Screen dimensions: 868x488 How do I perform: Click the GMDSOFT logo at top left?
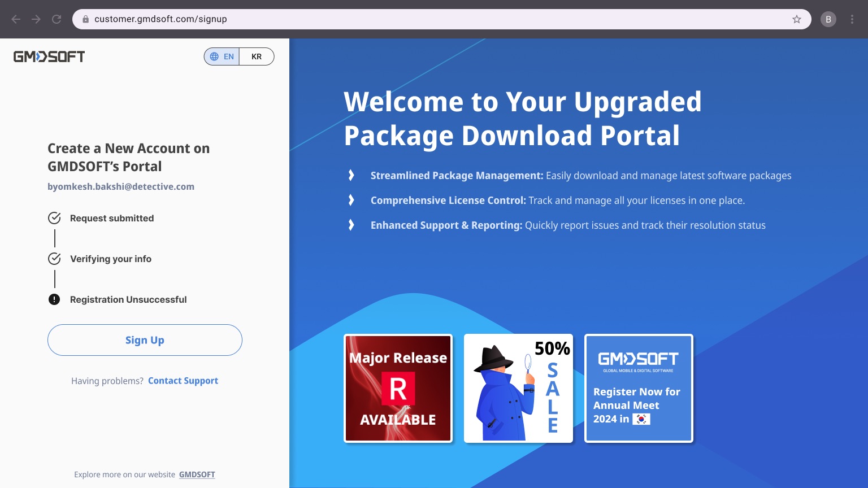click(x=49, y=56)
